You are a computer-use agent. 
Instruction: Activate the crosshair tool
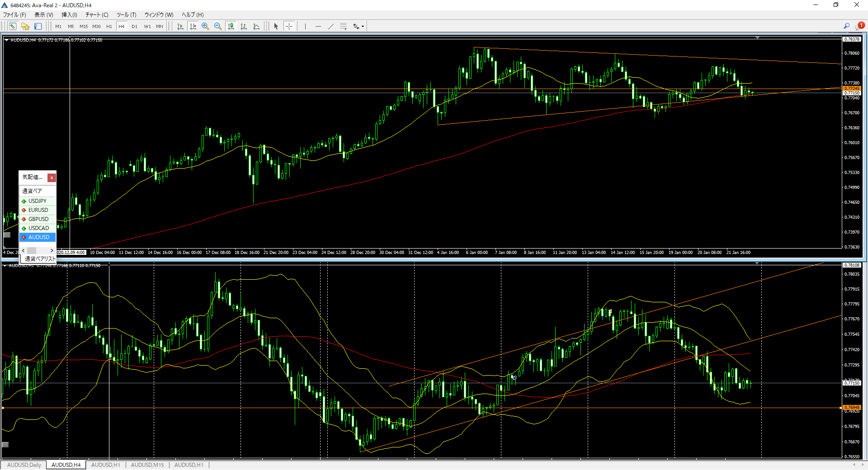coord(289,26)
